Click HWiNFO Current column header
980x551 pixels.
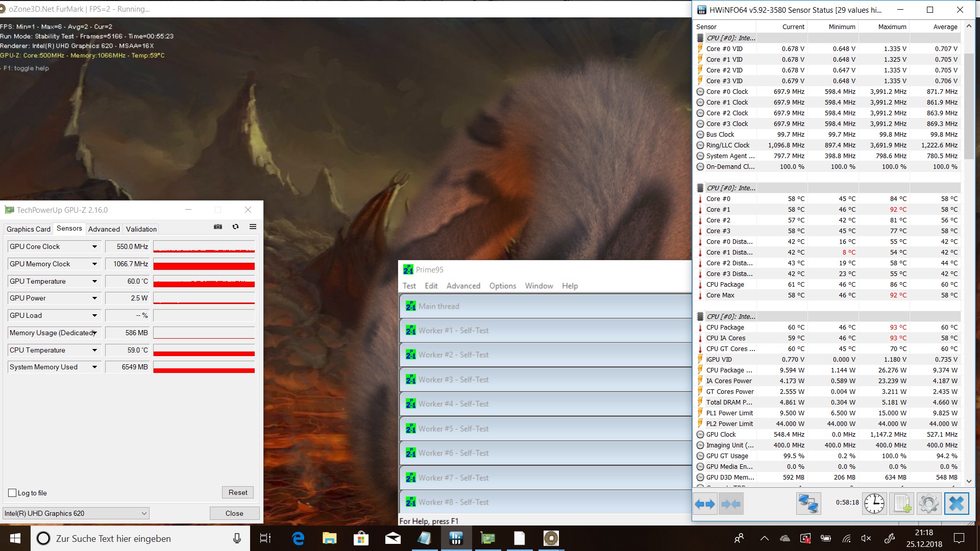(782, 27)
